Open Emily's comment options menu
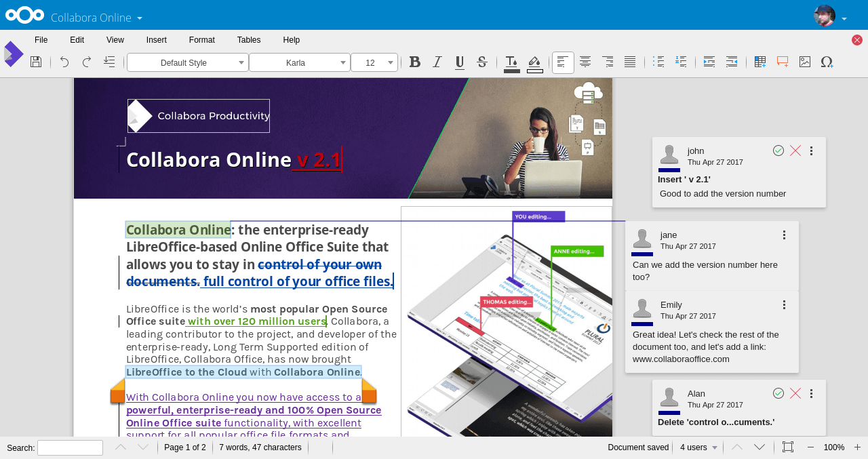This screenshot has height=459, width=868. (x=784, y=304)
